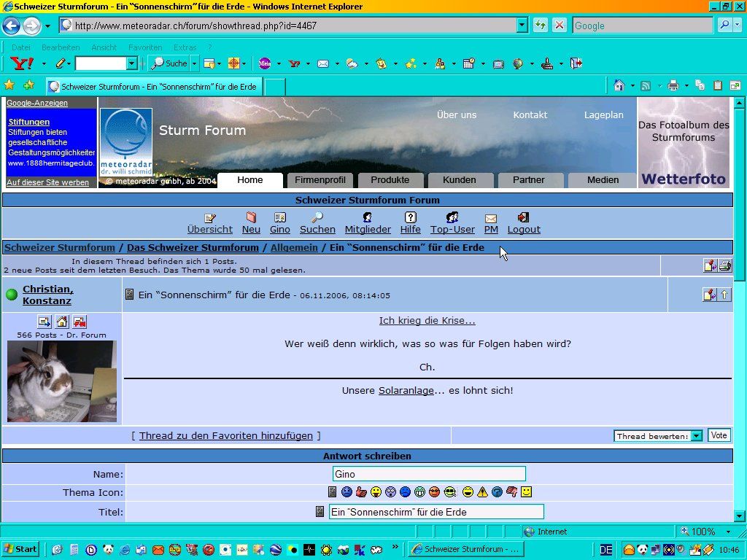
Task: Expand the "Thread bewerten" dropdown
Action: [696, 436]
